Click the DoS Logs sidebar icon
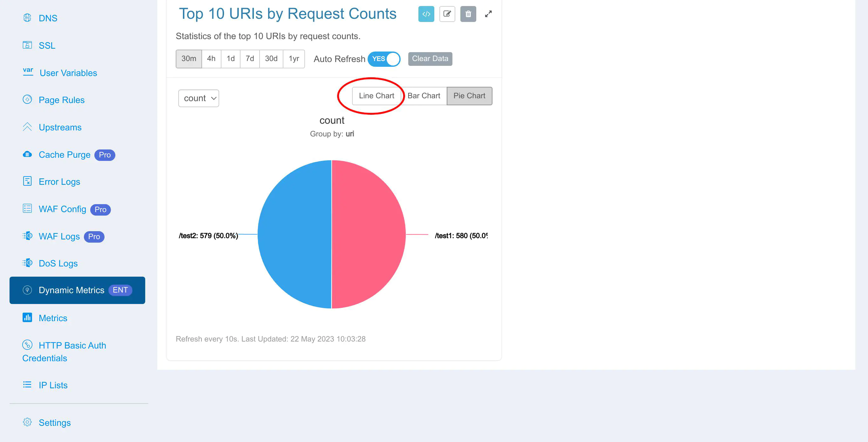Screen dimensions: 868x442 coord(26,263)
